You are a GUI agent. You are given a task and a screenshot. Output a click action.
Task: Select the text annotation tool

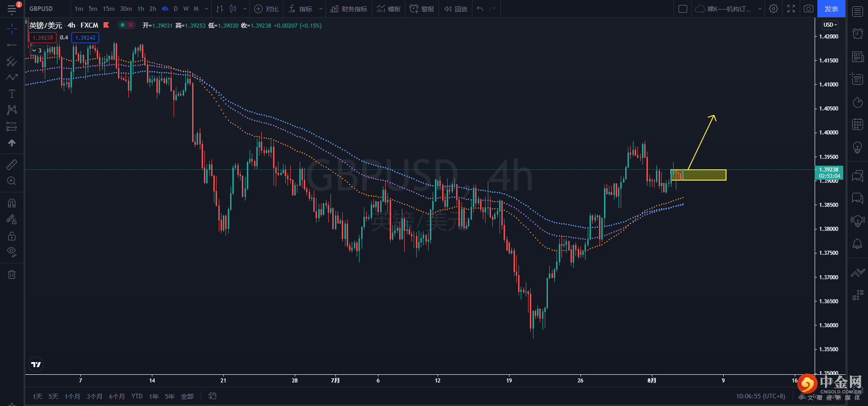pyautogui.click(x=12, y=94)
